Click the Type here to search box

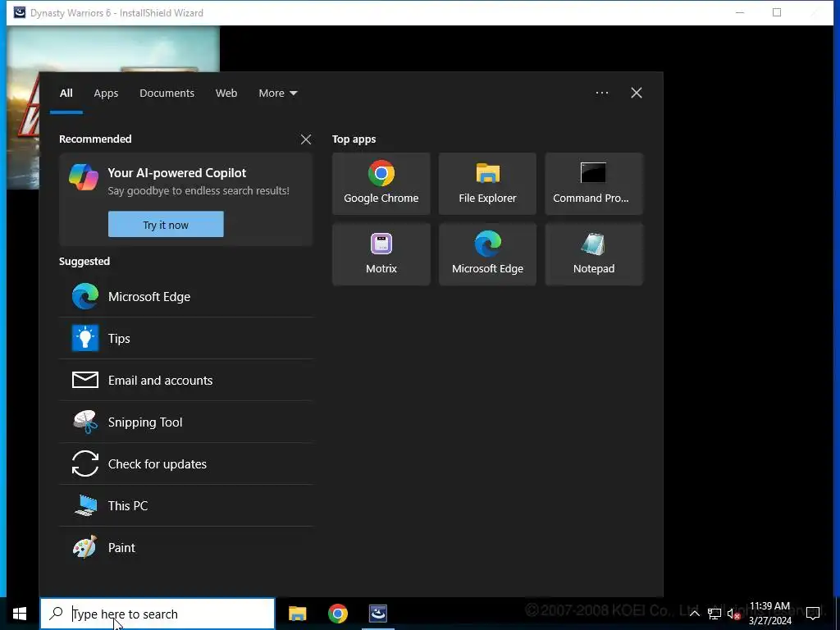tap(157, 614)
